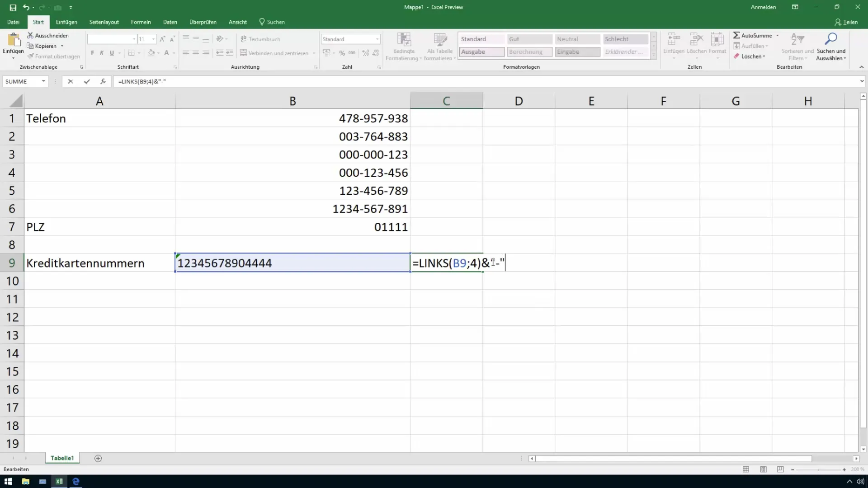
Task: Enable Ausgabe cell style formatting
Action: coord(481,52)
